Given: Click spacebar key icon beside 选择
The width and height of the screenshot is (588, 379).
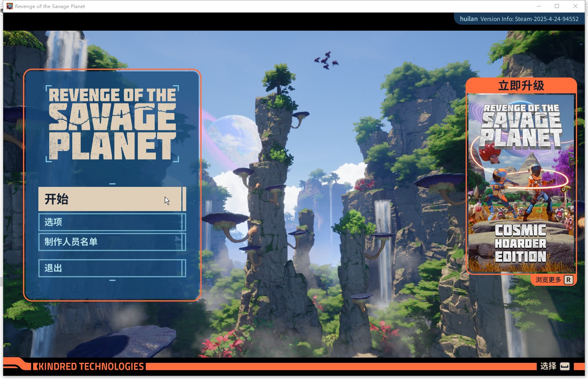Looking at the screenshot, I should 565,366.
